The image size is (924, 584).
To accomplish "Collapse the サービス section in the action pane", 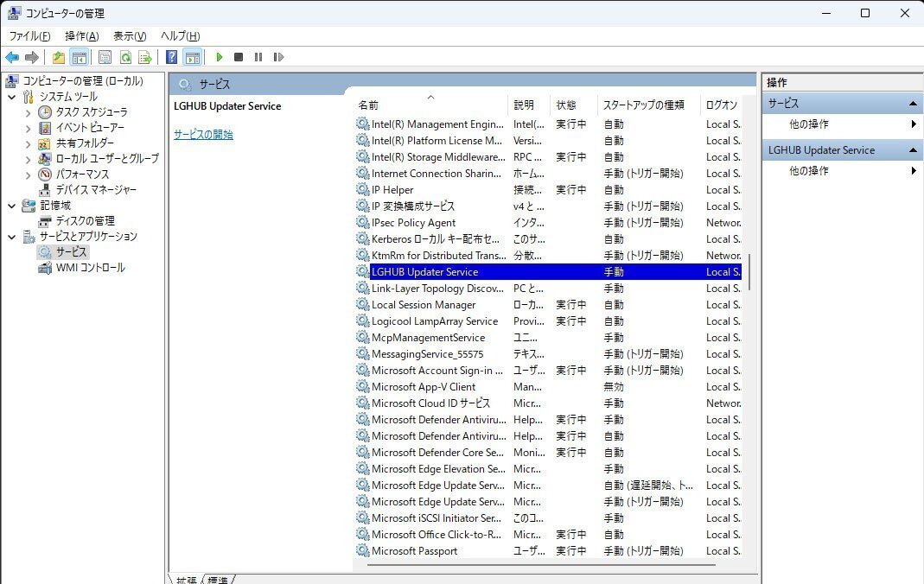I will pos(914,103).
